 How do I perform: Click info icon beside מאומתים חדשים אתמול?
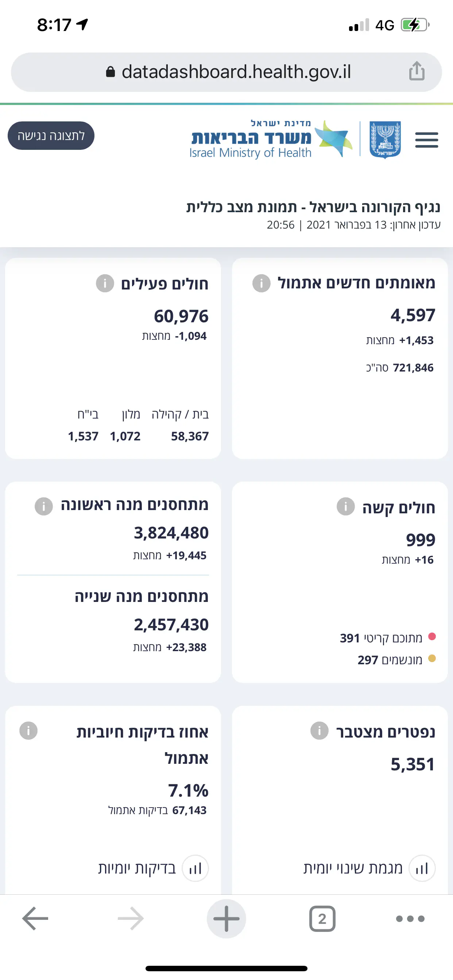pos(261,283)
